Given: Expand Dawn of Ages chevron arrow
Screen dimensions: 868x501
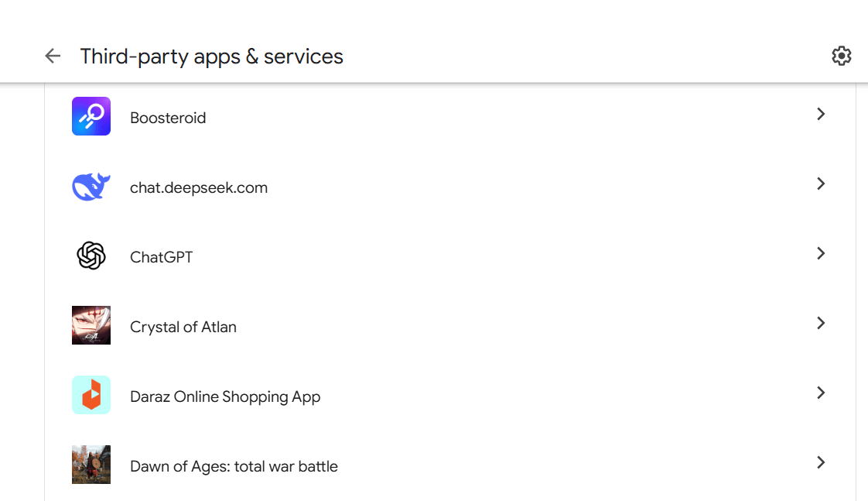Looking at the screenshot, I should pyautogui.click(x=821, y=463).
